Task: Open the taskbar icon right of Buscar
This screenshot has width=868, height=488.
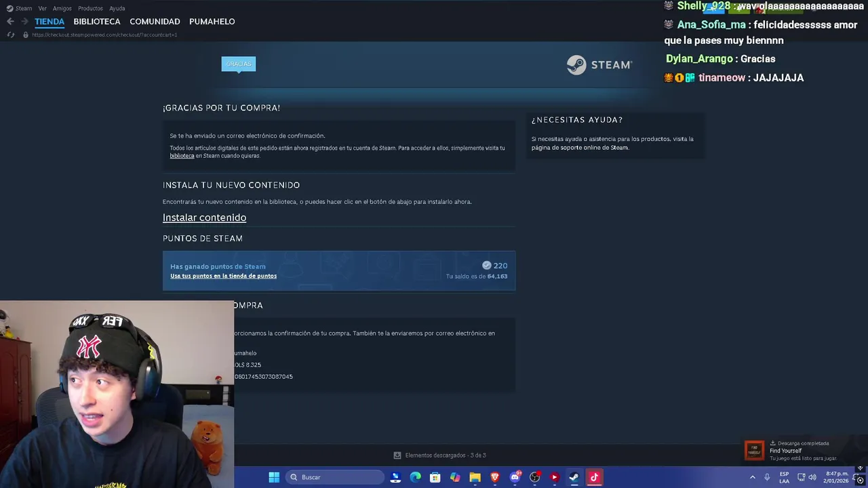Action: click(x=396, y=477)
